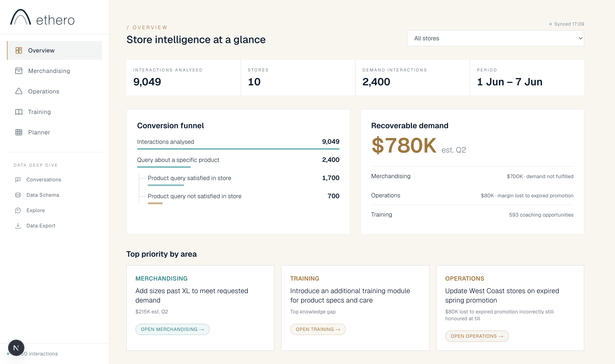Image resolution: width=615 pixels, height=364 pixels.
Task: Click the All stores dropdown chevron
Action: click(580, 38)
